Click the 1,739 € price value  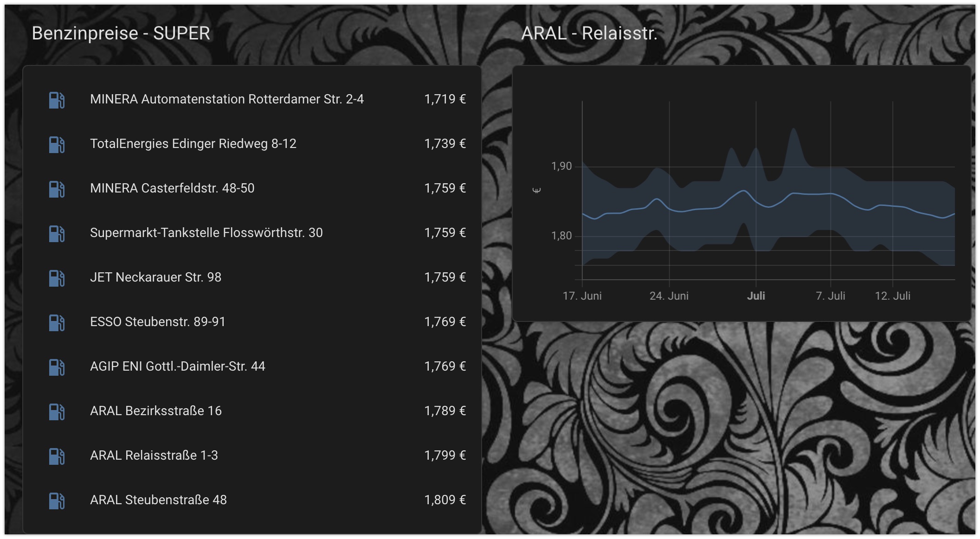[445, 144]
